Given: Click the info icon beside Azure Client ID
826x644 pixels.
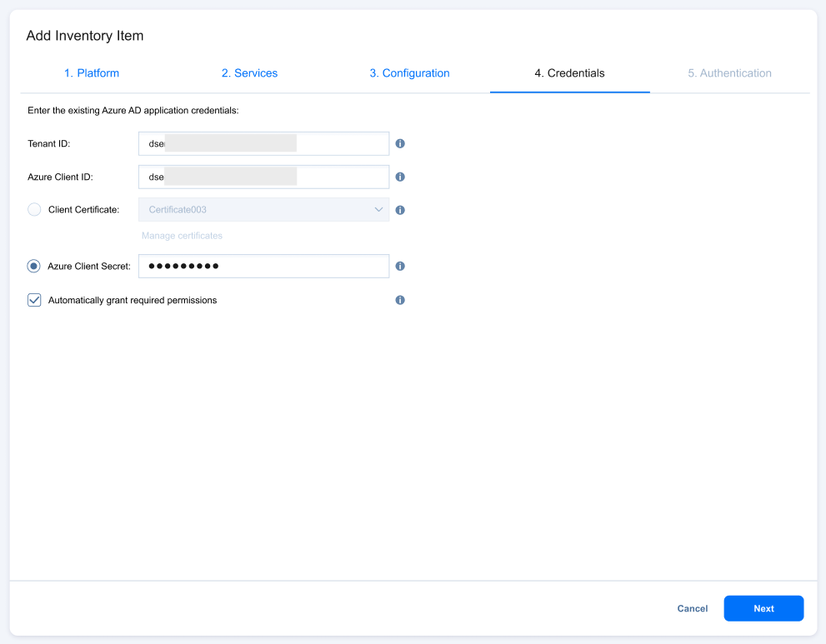Looking at the screenshot, I should point(400,177).
